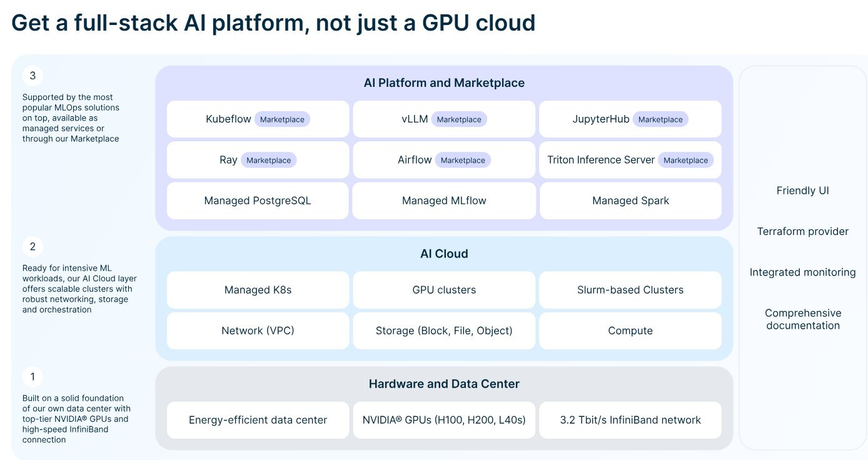The image size is (868, 460).
Task: Open the Marketplace tag beside Ray
Action: (268, 160)
